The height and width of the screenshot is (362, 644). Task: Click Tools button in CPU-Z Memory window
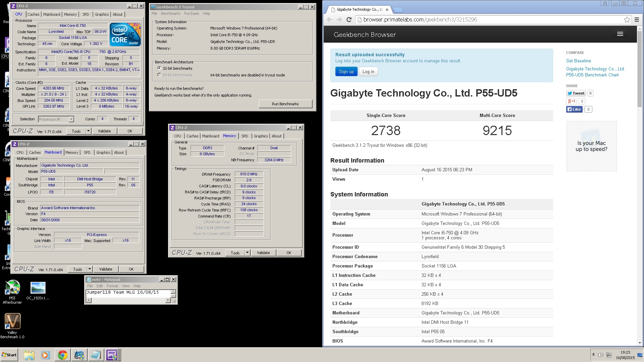[x=235, y=253]
